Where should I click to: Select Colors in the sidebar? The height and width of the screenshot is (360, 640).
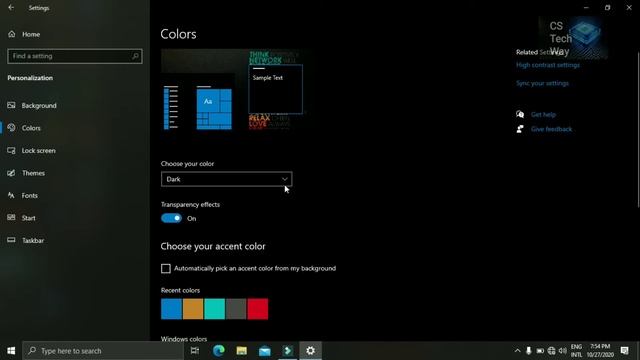[x=31, y=128]
